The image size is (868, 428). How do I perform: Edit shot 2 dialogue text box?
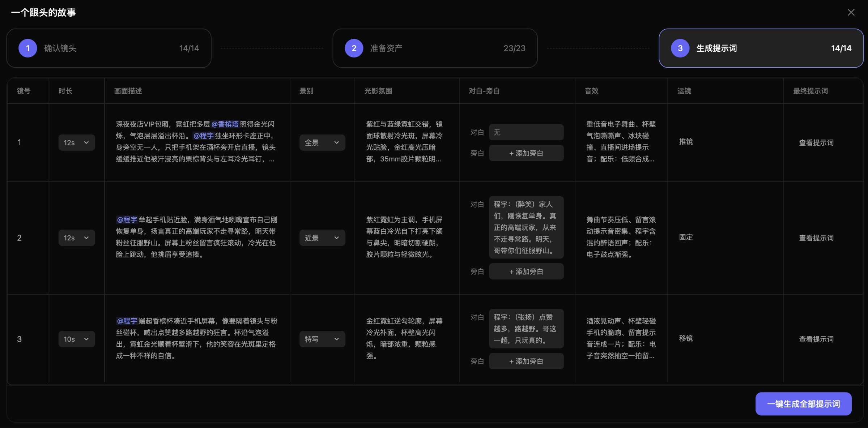(526, 227)
